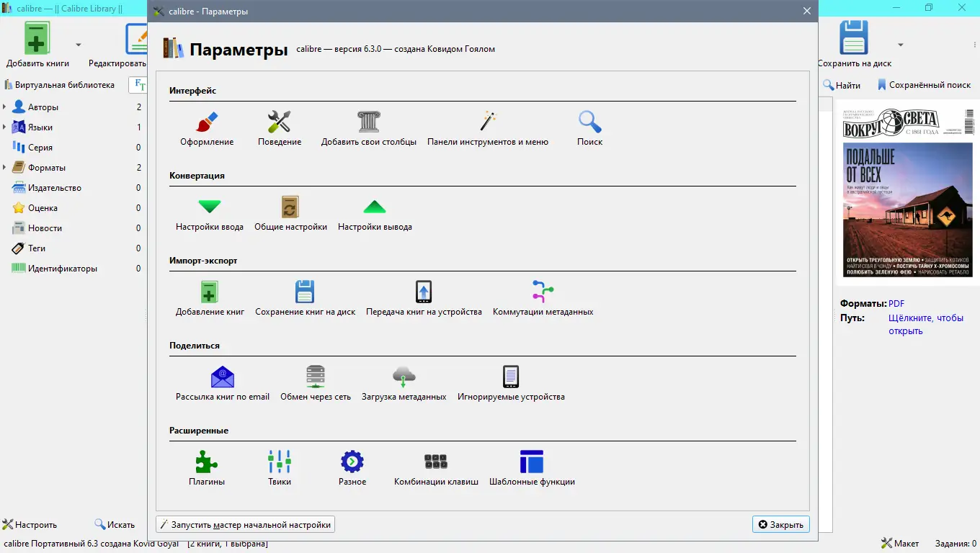Screen dimensions: 980x553
Task: Click the Добавить книги toolbar icon
Action: (37, 45)
